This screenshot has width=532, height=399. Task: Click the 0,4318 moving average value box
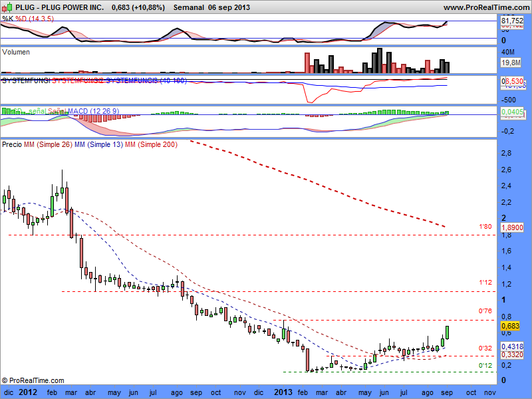click(512, 346)
